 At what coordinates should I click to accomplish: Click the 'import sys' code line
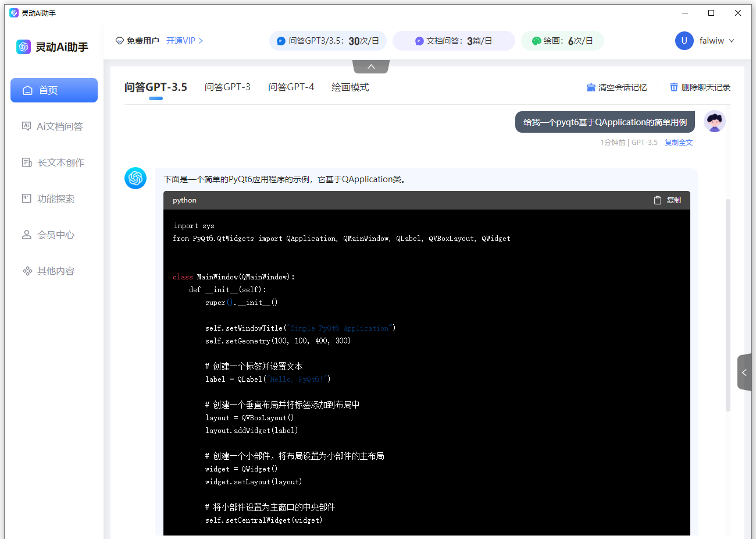[x=194, y=226]
